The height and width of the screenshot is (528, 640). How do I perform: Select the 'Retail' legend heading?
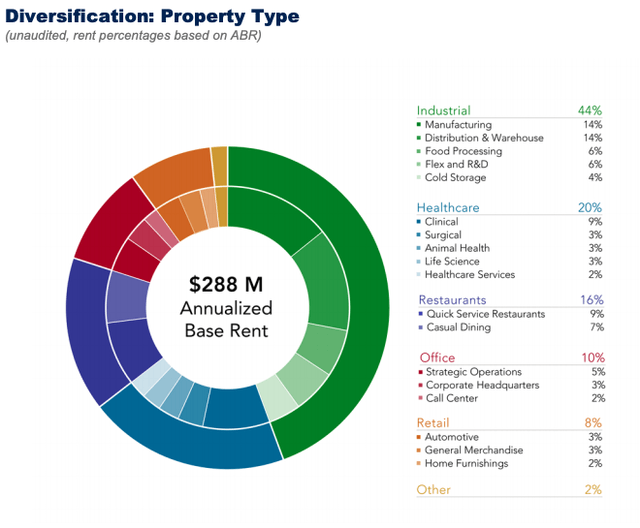[433, 423]
